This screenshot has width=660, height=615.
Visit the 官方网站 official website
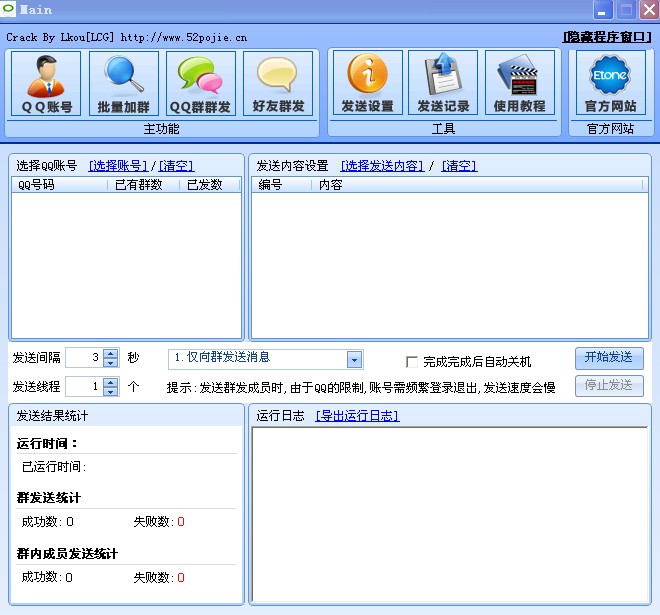pos(610,83)
